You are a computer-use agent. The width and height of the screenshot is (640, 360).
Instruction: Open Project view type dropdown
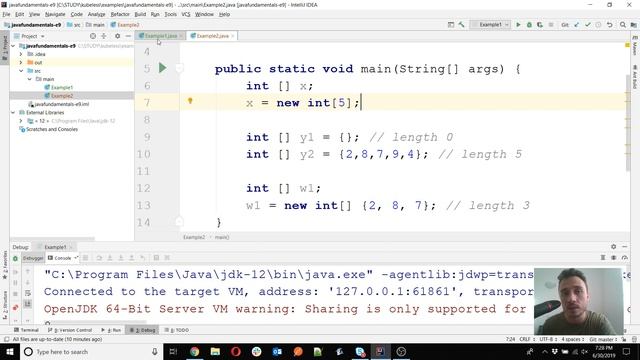tap(32, 36)
